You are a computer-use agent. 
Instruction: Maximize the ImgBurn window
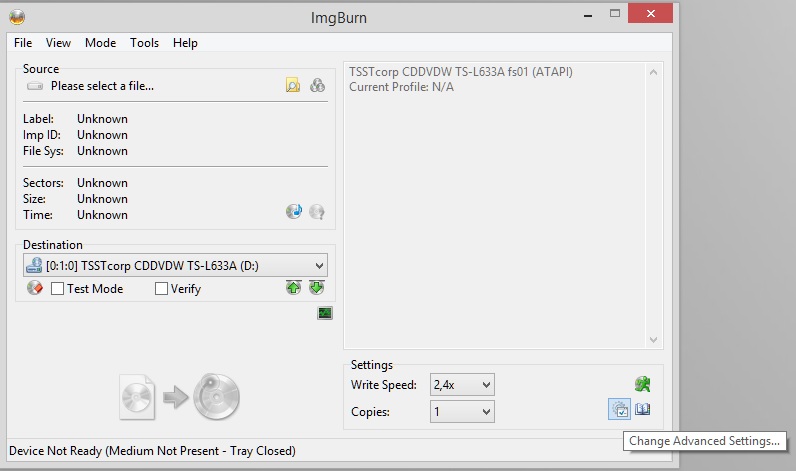[615, 14]
